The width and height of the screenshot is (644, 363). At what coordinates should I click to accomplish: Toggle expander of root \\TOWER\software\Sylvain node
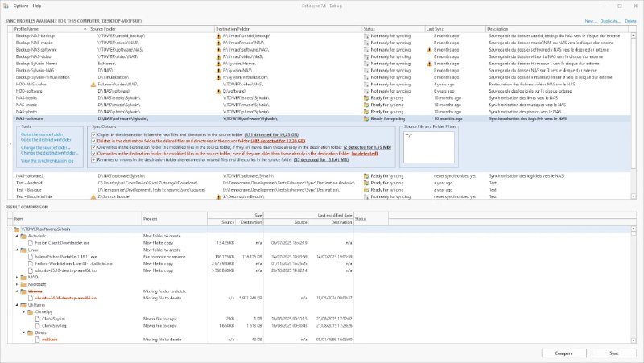coord(10,229)
